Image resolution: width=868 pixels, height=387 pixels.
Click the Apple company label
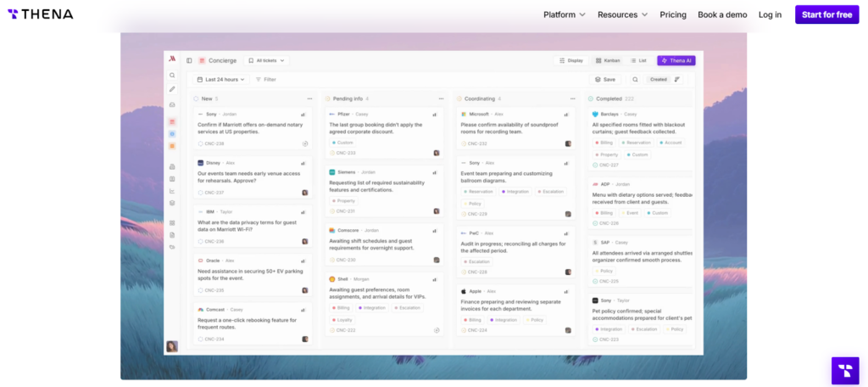(x=475, y=291)
